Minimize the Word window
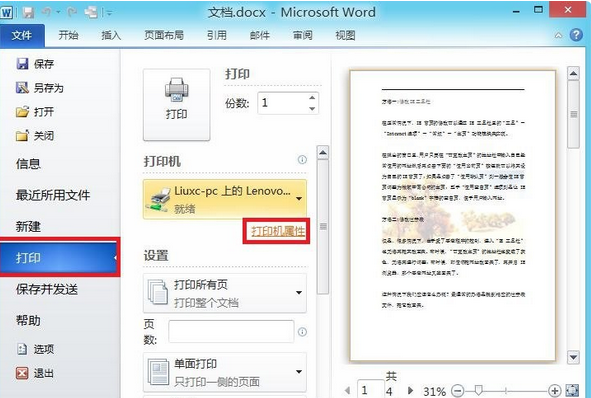 tap(516, 11)
